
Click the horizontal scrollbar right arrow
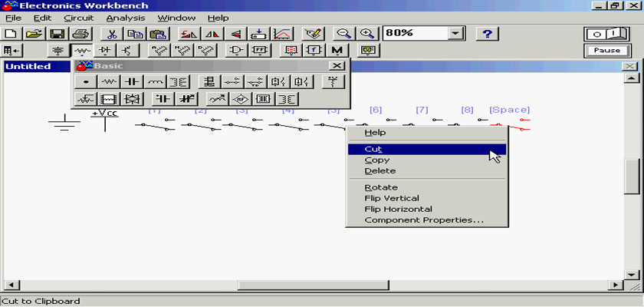616,285
